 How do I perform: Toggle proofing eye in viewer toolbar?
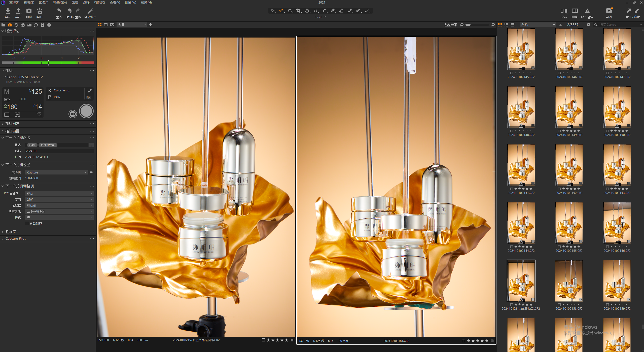click(112, 25)
